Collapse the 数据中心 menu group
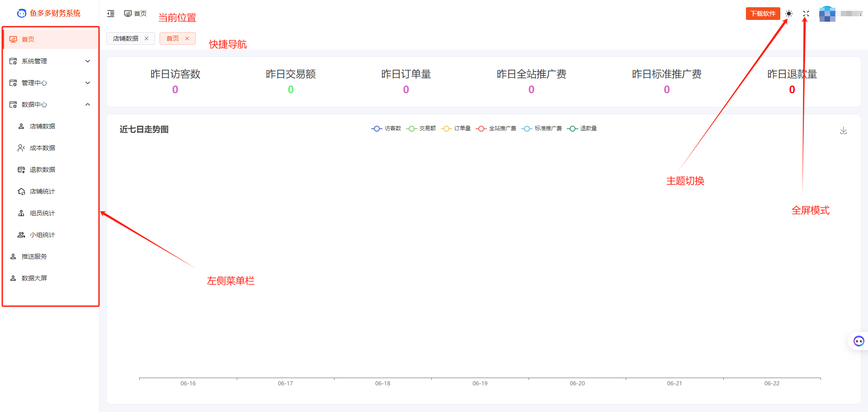 click(x=50, y=104)
